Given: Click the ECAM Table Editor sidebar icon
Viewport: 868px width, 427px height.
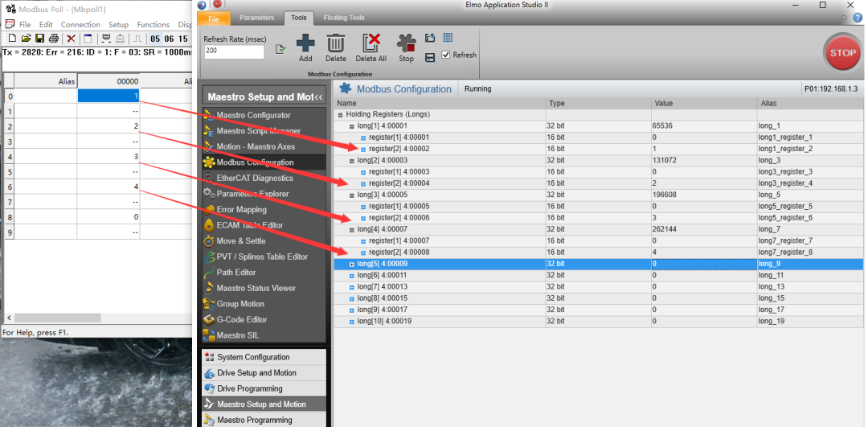Looking at the screenshot, I should [x=209, y=225].
